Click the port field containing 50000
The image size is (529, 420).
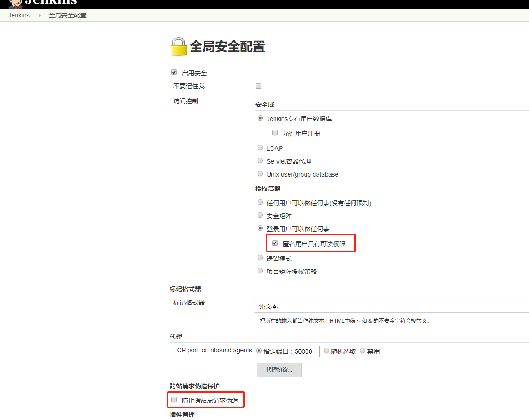[x=306, y=352]
